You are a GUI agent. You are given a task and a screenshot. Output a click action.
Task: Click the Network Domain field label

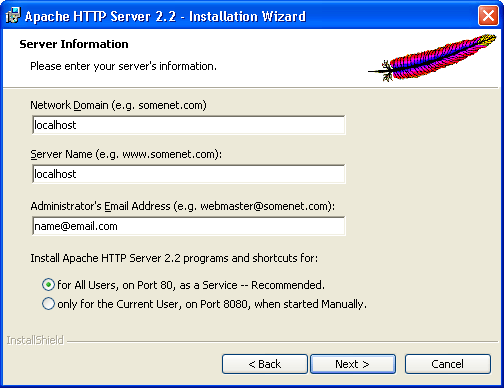point(118,105)
